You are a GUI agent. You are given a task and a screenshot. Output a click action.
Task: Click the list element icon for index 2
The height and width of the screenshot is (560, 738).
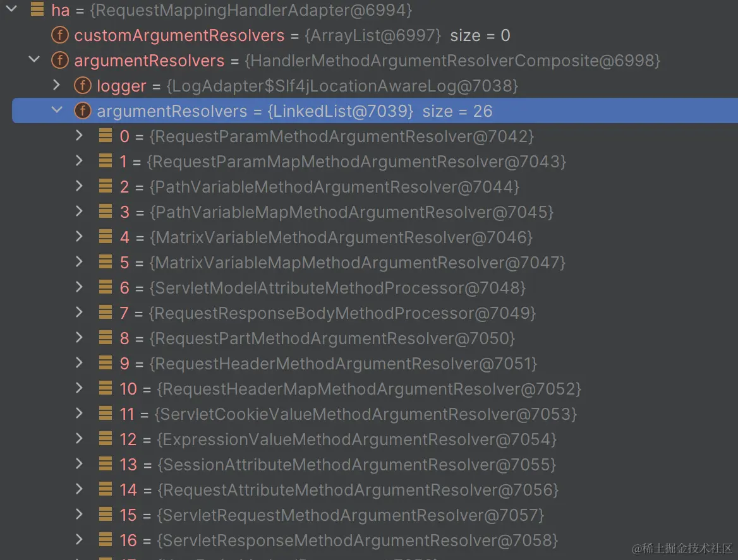[106, 186]
